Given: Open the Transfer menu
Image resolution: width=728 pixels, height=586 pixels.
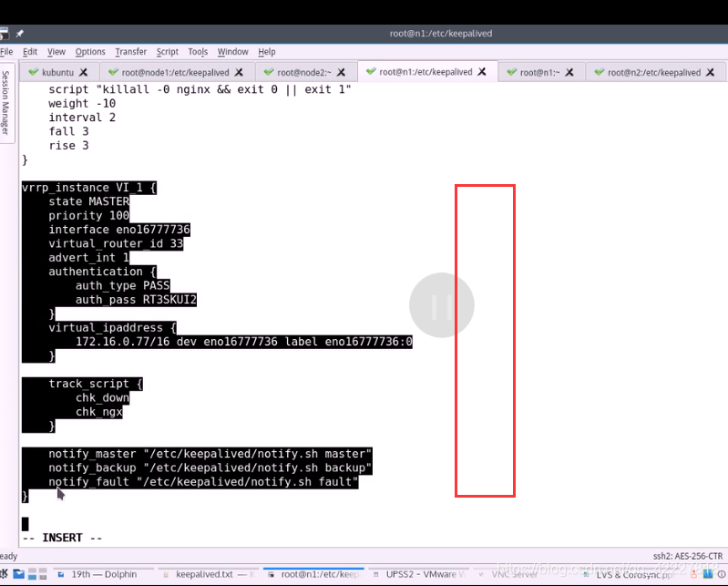Looking at the screenshot, I should pyautogui.click(x=131, y=52).
